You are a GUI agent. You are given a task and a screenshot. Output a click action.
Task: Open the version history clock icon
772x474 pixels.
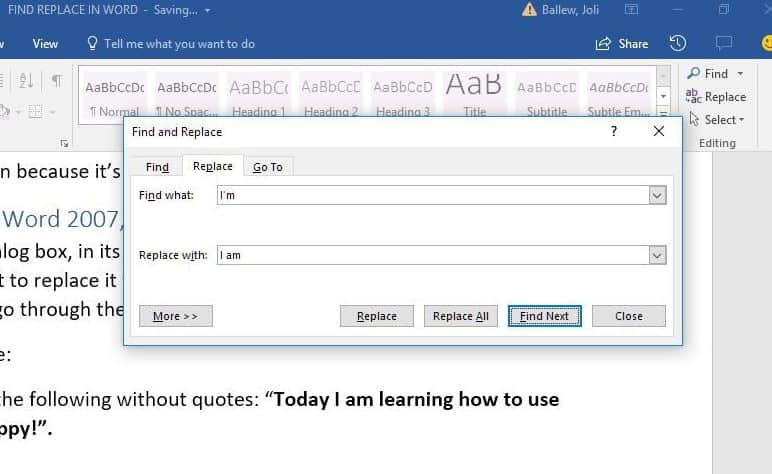tap(678, 43)
